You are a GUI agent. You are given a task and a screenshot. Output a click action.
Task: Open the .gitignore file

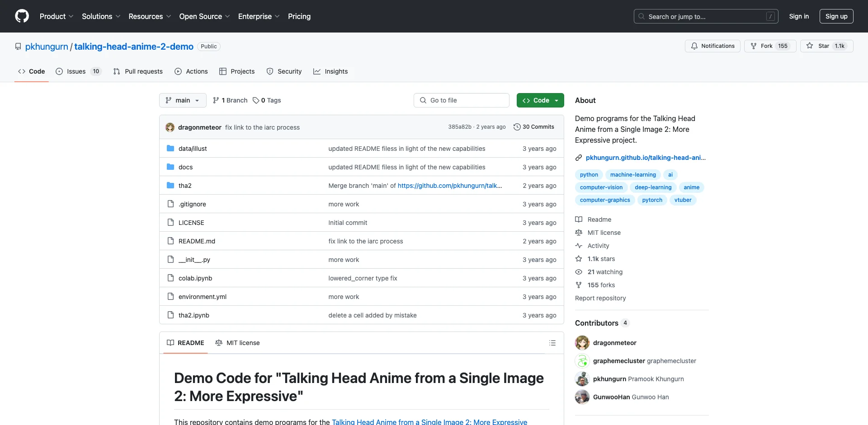pyautogui.click(x=192, y=204)
